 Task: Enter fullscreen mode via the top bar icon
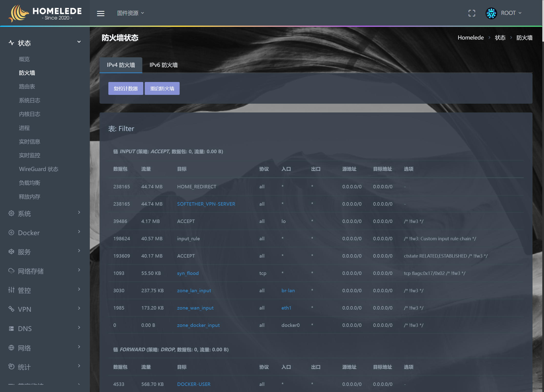pyautogui.click(x=472, y=13)
